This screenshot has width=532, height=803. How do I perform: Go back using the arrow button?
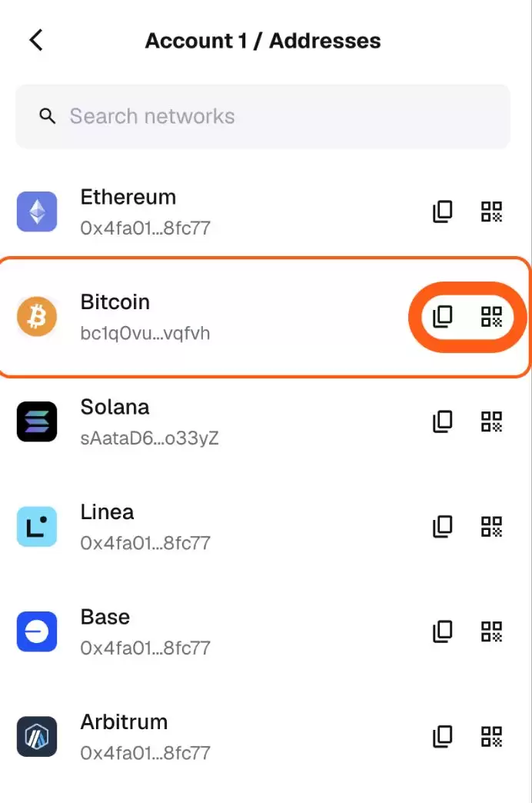(x=35, y=40)
